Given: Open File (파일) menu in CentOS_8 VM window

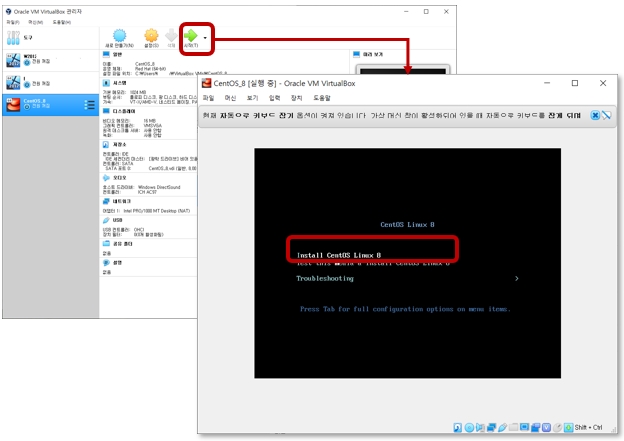Looking at the screenshot, I should point(209,98).
